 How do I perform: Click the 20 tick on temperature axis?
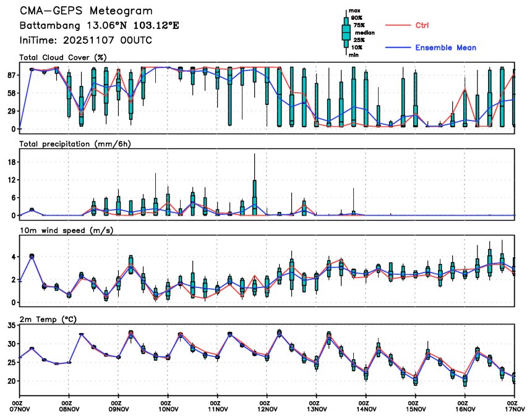pos(12,381)
